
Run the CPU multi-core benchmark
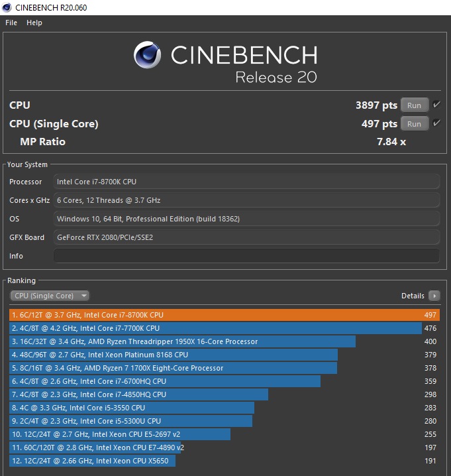point(415,105)
